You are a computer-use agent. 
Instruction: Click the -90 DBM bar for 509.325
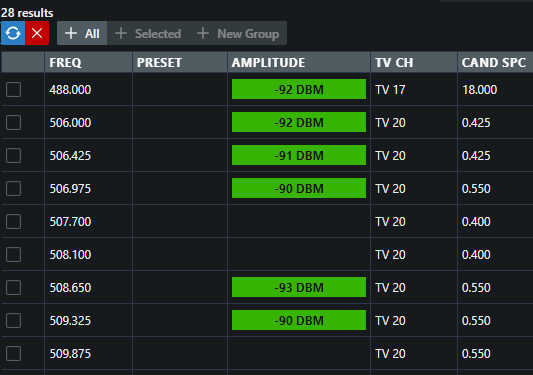point(299,320)
